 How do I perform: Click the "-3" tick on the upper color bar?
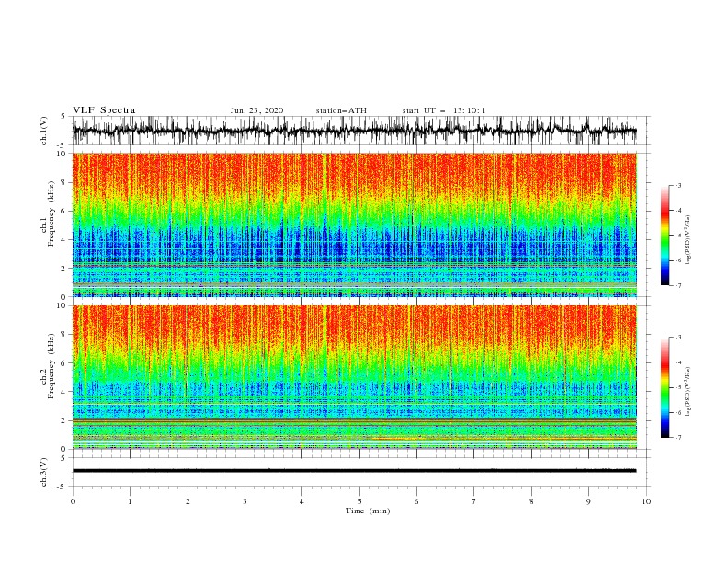click(x=677, y=185)
